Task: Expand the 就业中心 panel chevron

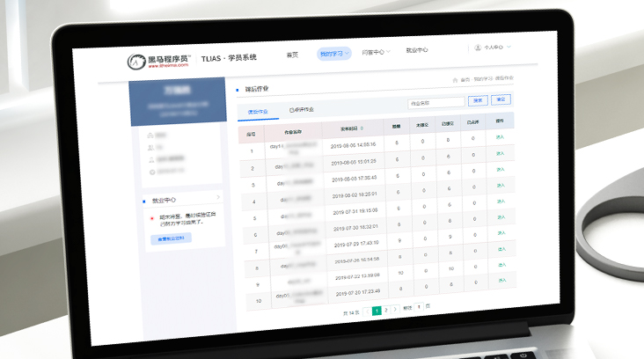Action: tap(217, 197)
